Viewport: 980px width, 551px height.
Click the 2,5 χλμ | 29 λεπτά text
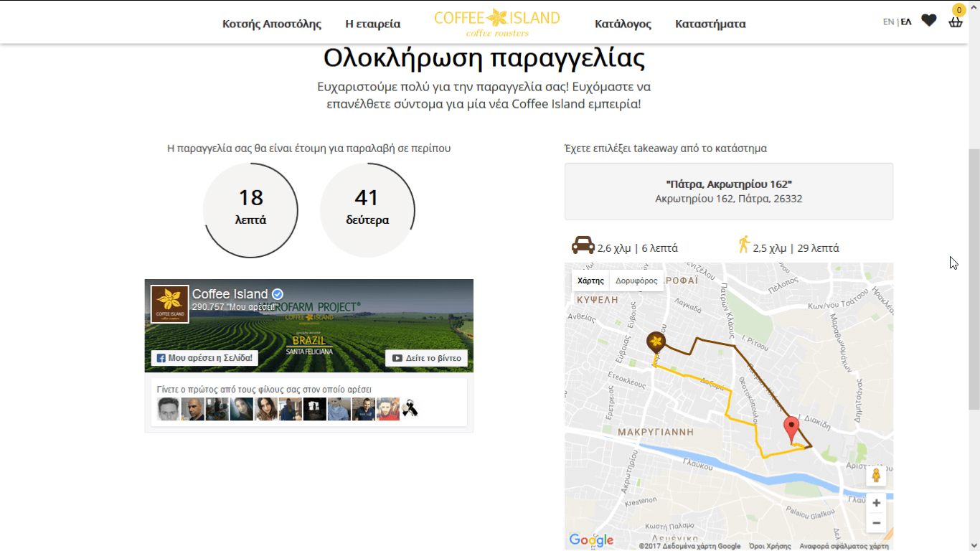tap(796, 248)
